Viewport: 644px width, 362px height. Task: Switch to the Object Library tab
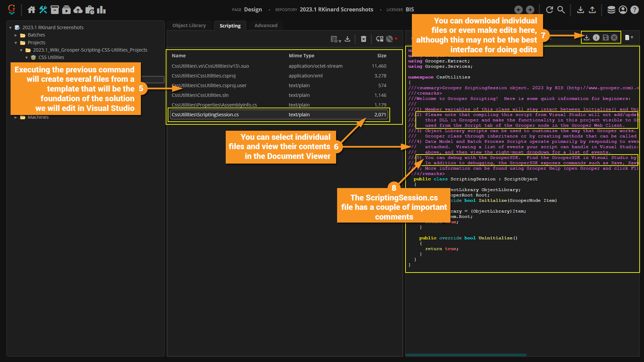(189, 25)
